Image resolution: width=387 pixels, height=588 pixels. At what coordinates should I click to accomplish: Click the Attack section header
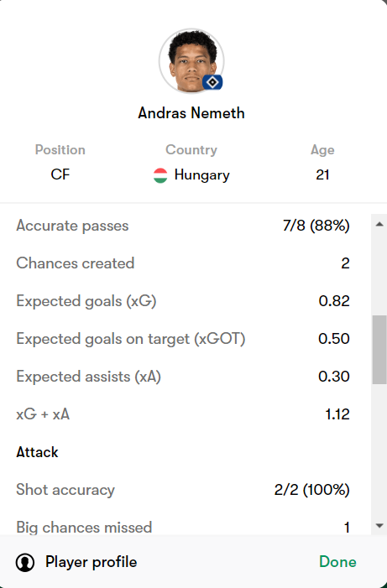37,452
